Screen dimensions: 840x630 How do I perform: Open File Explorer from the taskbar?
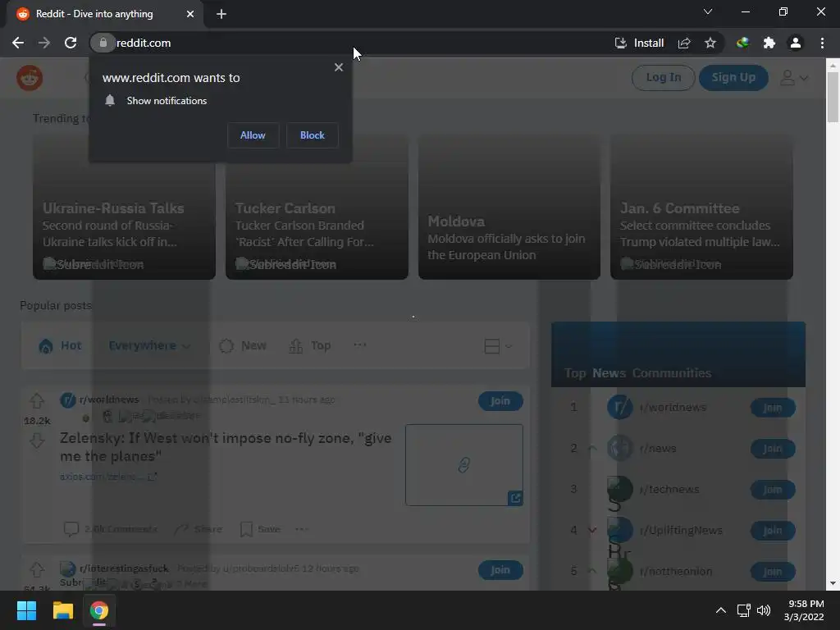click(x=62, y=610)
